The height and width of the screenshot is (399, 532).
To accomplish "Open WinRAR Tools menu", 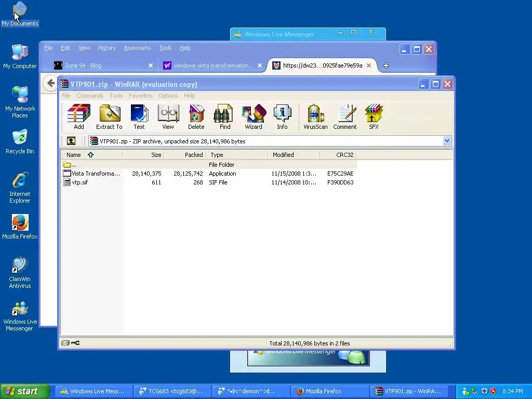I will pos(116,96).
